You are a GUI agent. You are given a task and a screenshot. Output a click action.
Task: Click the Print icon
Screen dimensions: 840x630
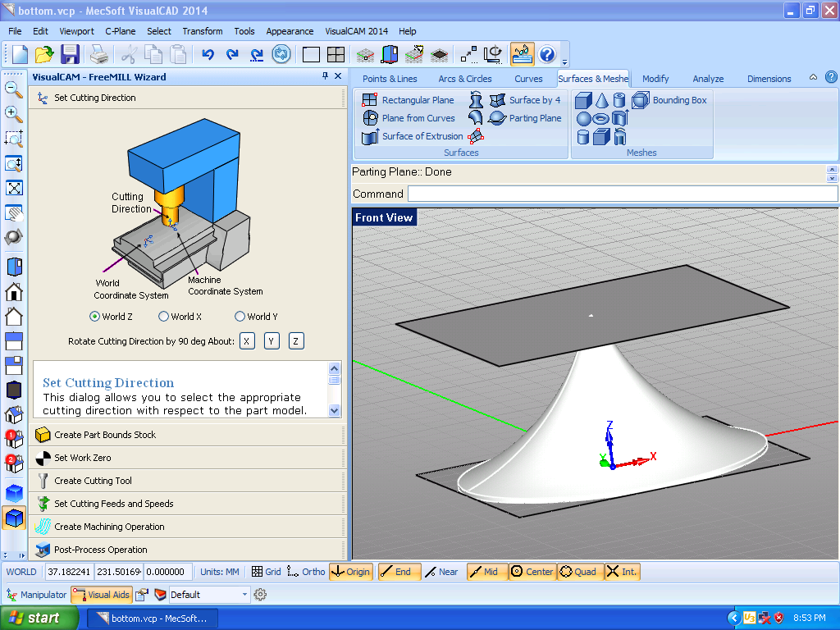click(x=99, y=54)
